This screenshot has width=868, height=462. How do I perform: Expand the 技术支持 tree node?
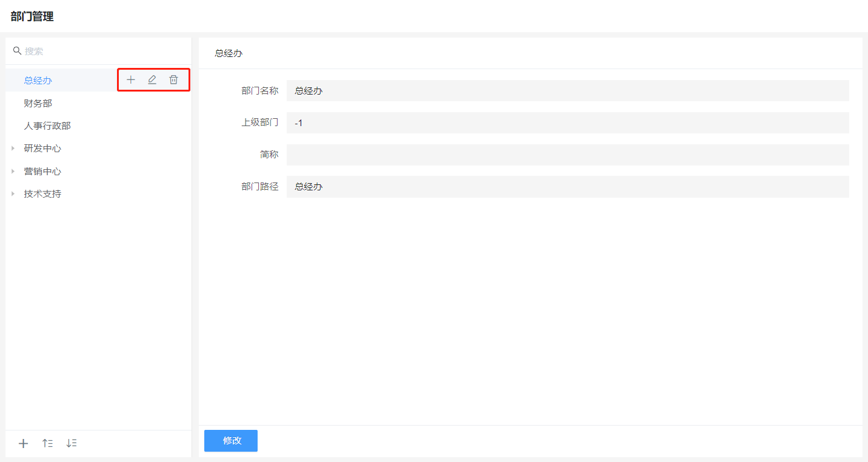click(13, 194)
